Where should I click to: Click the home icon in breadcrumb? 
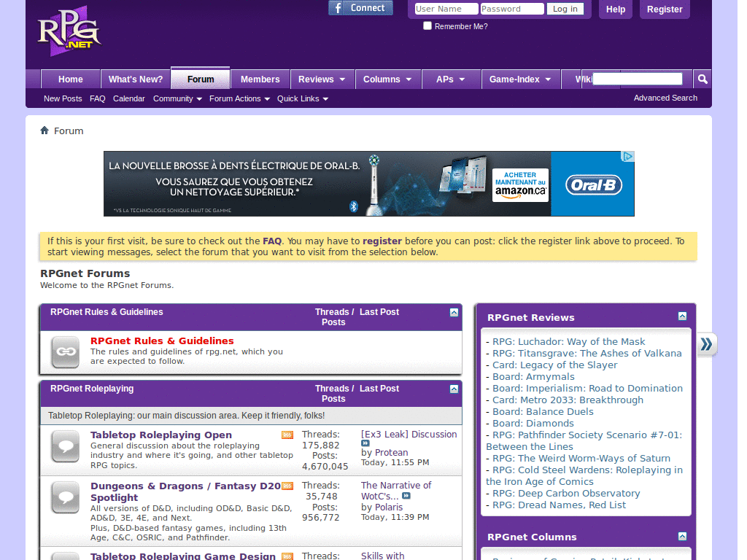(x=44, y=131)
